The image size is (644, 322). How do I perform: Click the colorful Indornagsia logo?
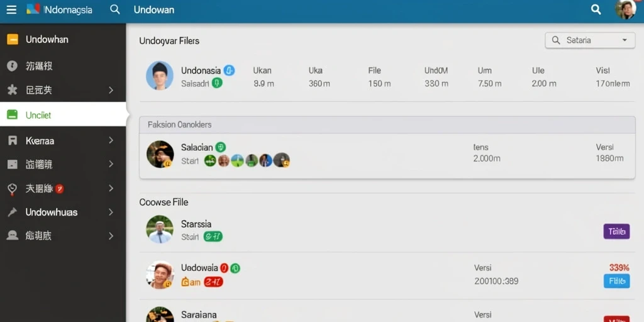(x=33, y=9)
